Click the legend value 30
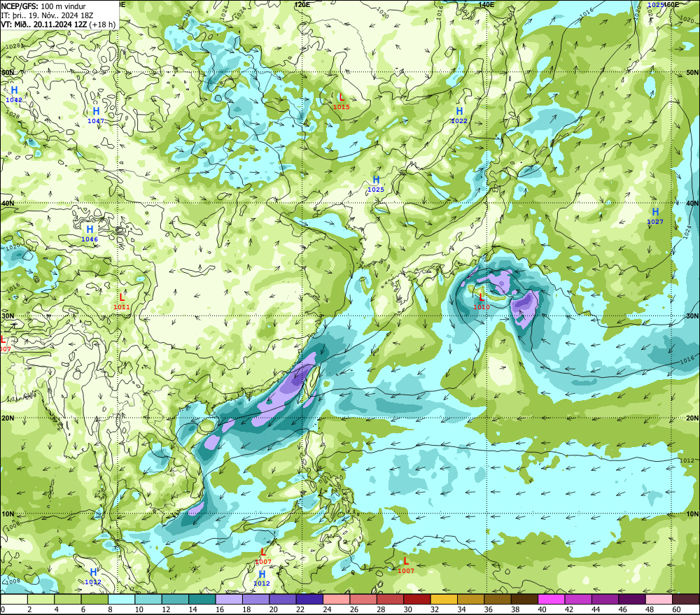This screenshot has height=615, width=700. [x=408, y=609]
